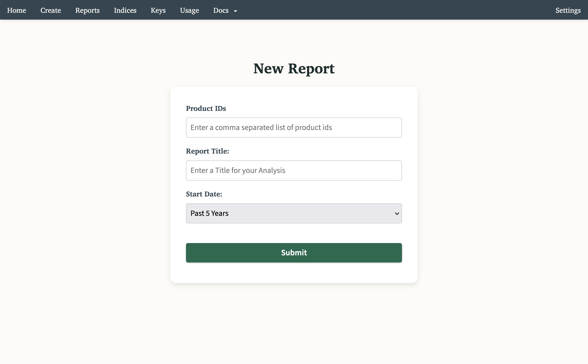Image resolution: width=588 pixels, height=364 pixels.
Task: Click the Enter a Title for your Analysis field
Action: click(294, 170)
